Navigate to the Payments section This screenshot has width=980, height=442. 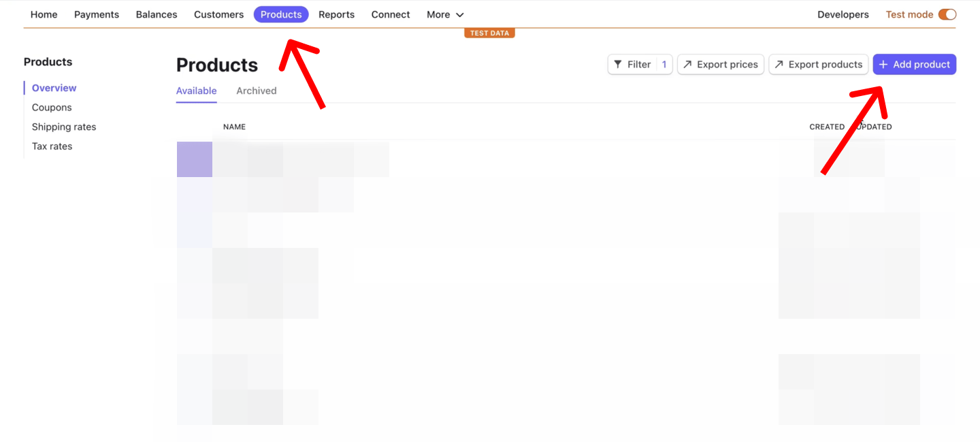pos(97,14)
